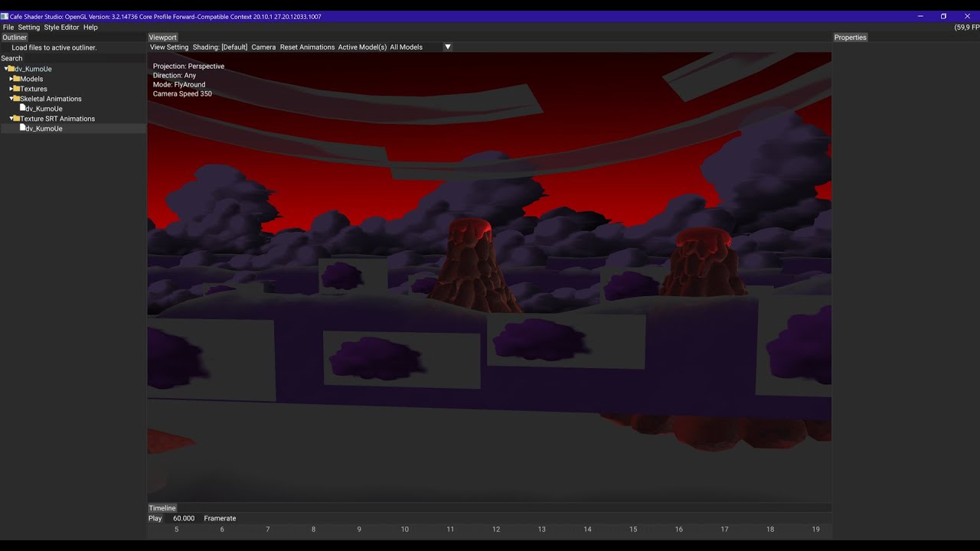980x551 pixels.
Task: Jump to frame 15 on timeline
Action: click(x=633, y=530)
